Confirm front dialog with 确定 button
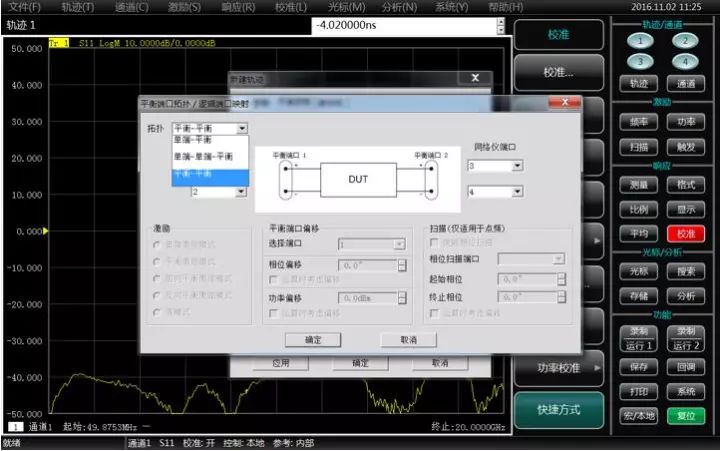This screenshot has width=720, height=451. (313, 340)
